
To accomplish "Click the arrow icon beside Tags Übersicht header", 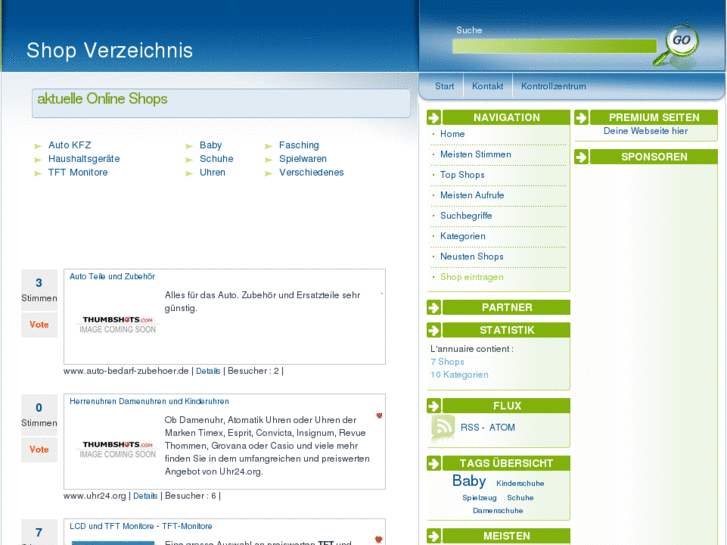I will click(x=434, y=463).
